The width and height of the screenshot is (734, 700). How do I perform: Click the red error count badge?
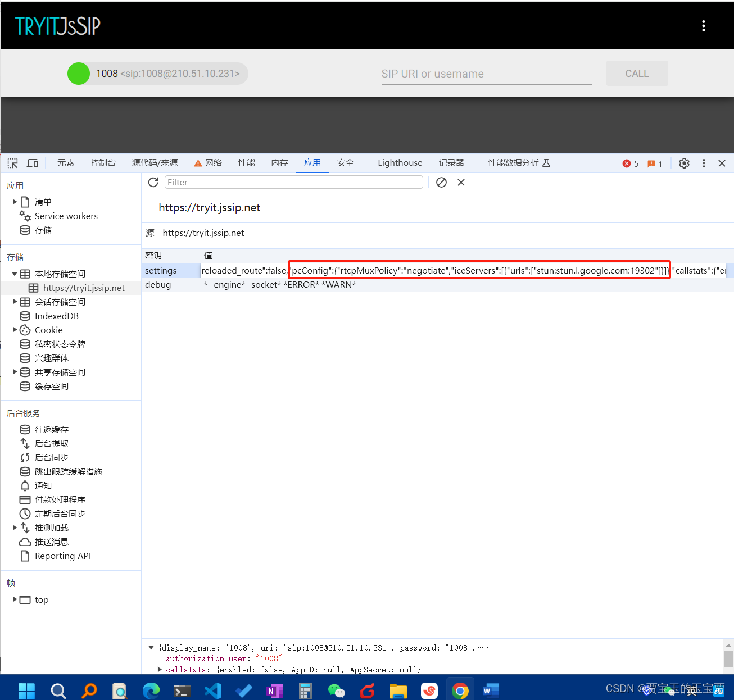(x=631, y=163)
